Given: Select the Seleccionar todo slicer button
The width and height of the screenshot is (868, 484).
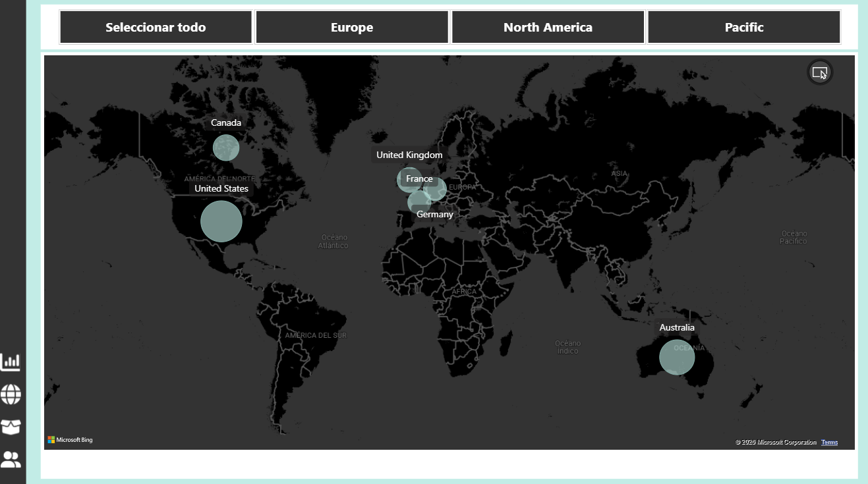Looking at the screenshot, I should tap(156, 27).
